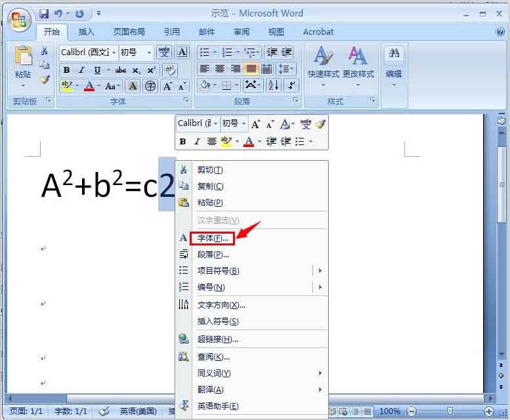Click text highlight color button in ribbon
Viewport: 510px width, 420px height.
point(66,86)
